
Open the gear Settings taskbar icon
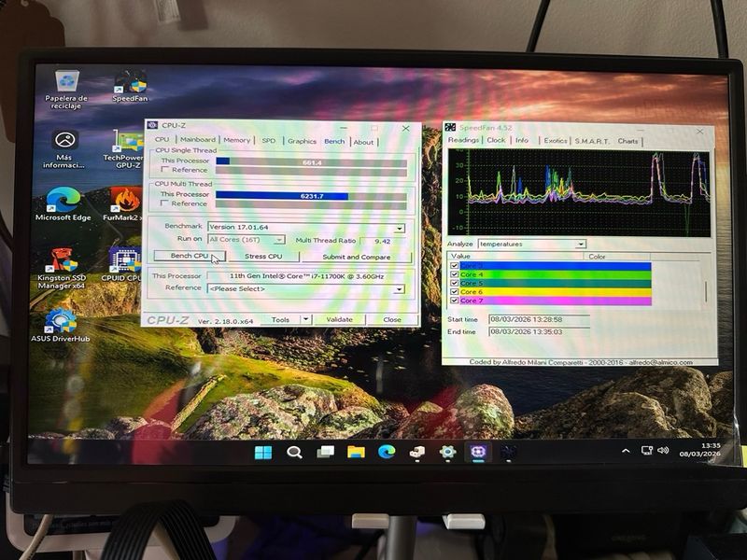(447, 452)
